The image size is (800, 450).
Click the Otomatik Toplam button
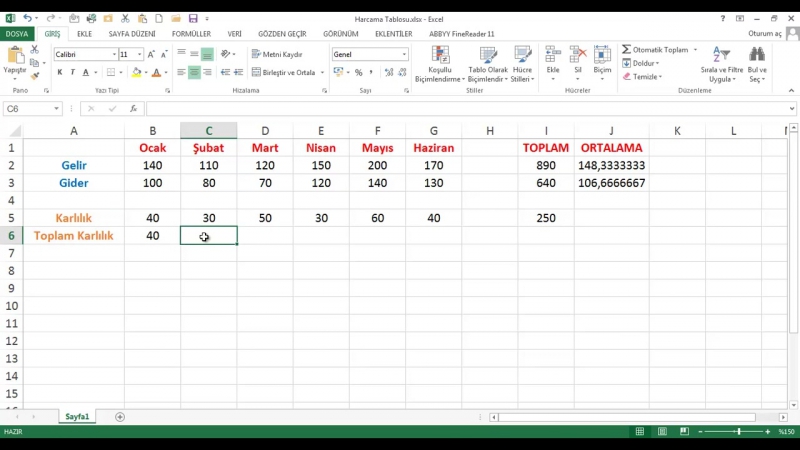pos(655,49)
